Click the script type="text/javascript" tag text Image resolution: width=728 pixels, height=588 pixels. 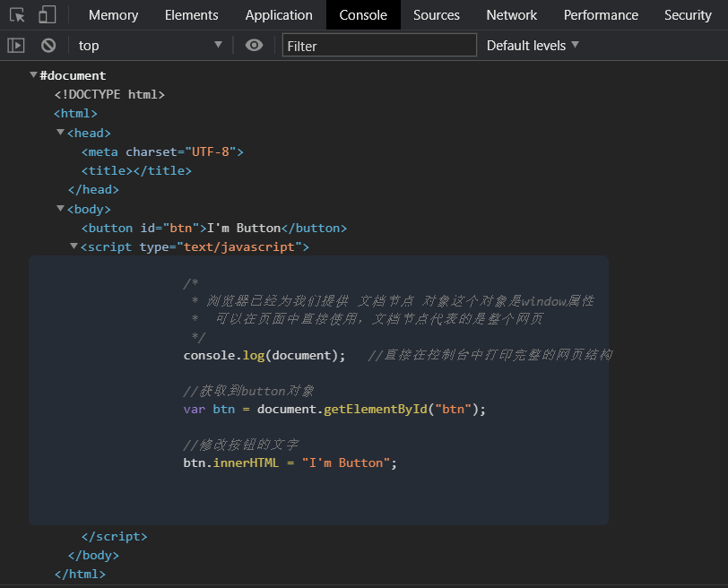pyautogui.click(x=195, y=246)
